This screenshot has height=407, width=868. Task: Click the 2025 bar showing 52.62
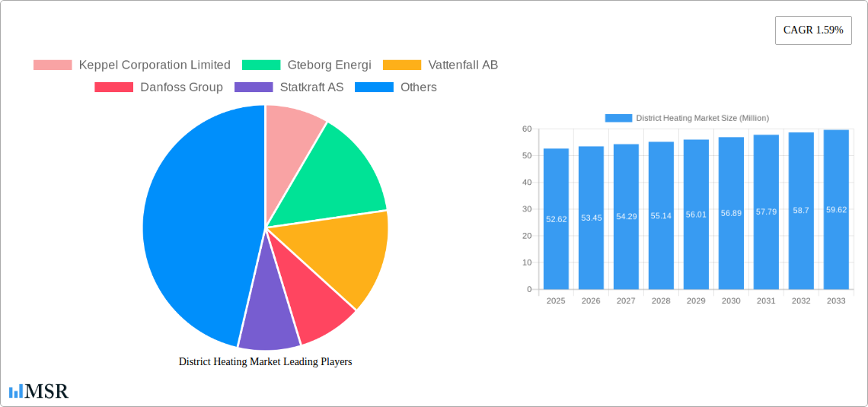[x=557, y=219]
